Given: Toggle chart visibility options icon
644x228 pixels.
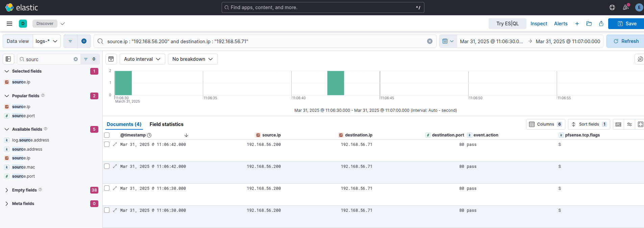Looking at the screenshot, I should pos(111,59).
